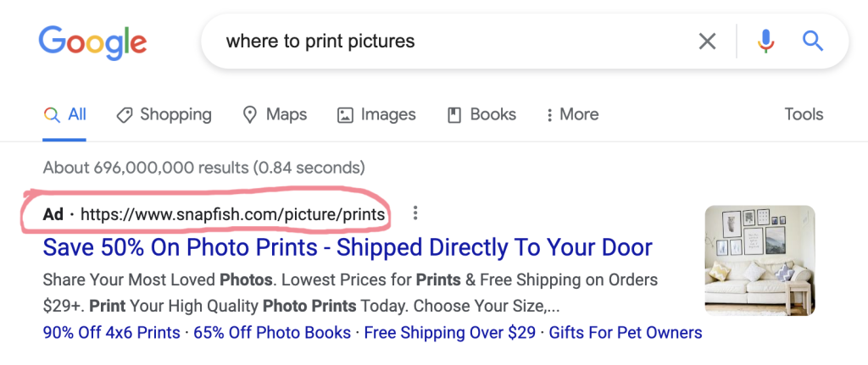This screenshot has height=365, width=868.
Task: Open Free Shipping Over $29 link
Action: point(450,333)
